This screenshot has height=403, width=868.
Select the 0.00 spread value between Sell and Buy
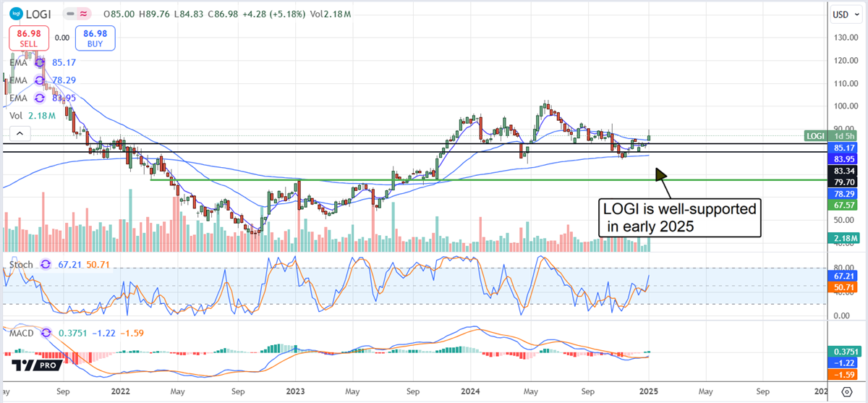pyautogui.click(x=62, y=38)
